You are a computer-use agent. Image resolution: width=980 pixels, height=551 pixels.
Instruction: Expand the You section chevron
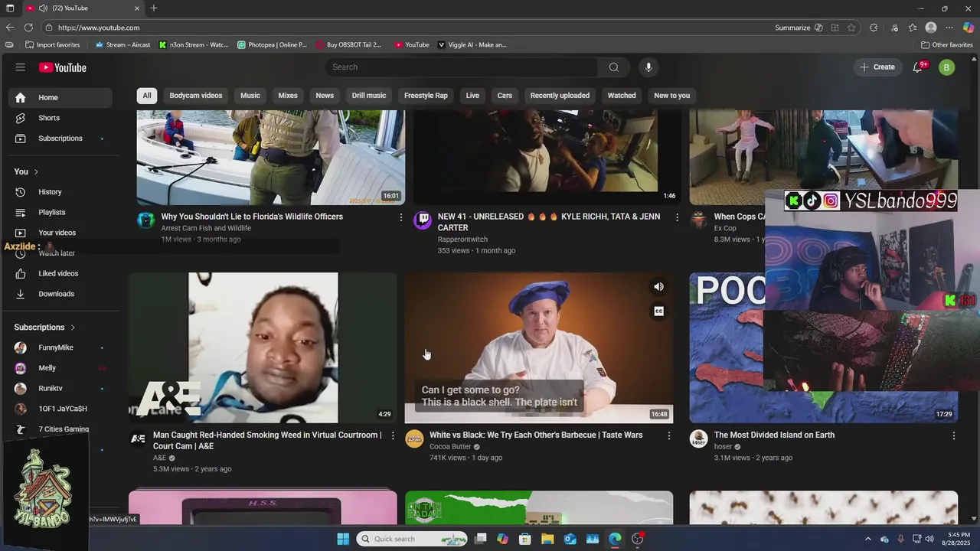click(x=36, y=171)
